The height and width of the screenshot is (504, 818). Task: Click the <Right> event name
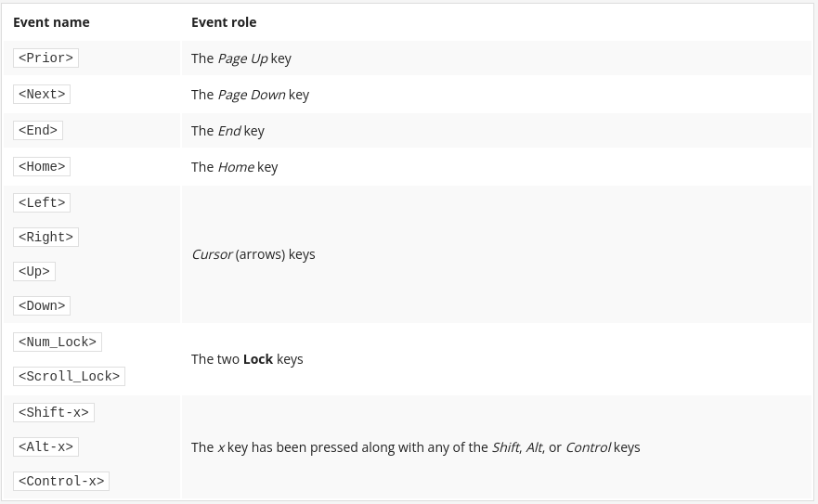[x=45, y=238]
